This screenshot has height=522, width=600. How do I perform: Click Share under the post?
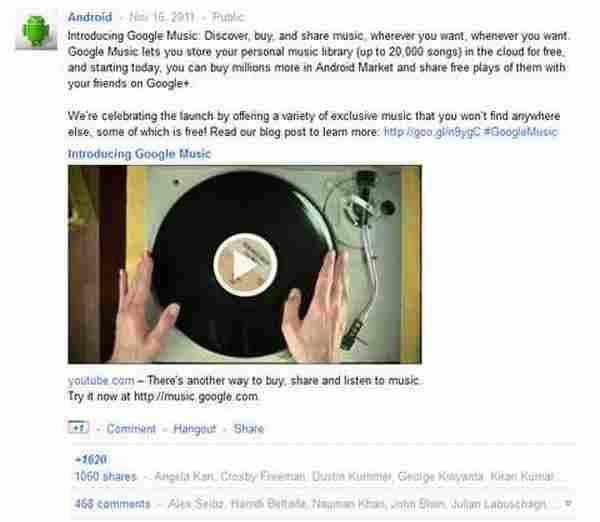249,429
